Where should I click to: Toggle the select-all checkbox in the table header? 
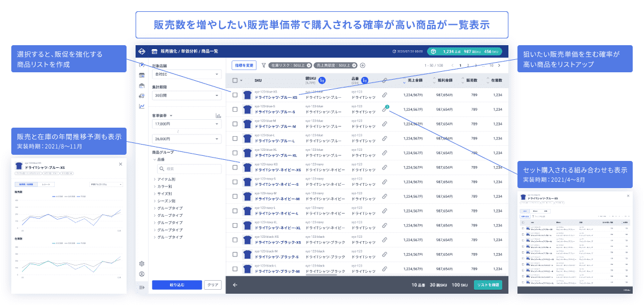click(235, 80)
